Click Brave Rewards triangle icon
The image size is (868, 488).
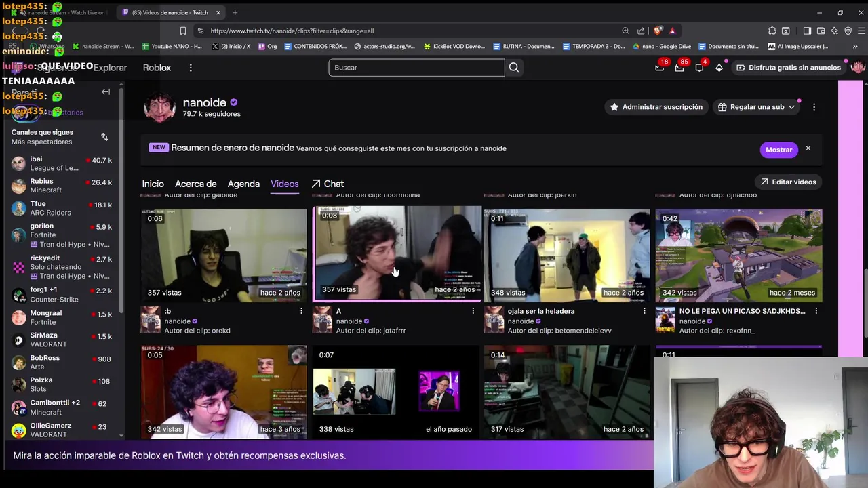672,30
